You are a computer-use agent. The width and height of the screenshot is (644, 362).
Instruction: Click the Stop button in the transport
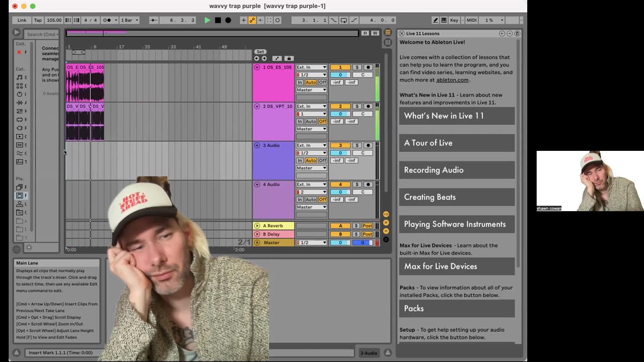click(x=218, y=20)
